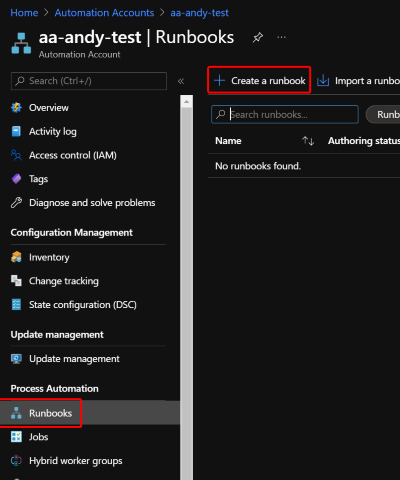The width and height of the screenshot is (400, 480).
Task: Click the sidebar vertical scrollbar track
Action: pyautogui.click(x=186, y=293)
